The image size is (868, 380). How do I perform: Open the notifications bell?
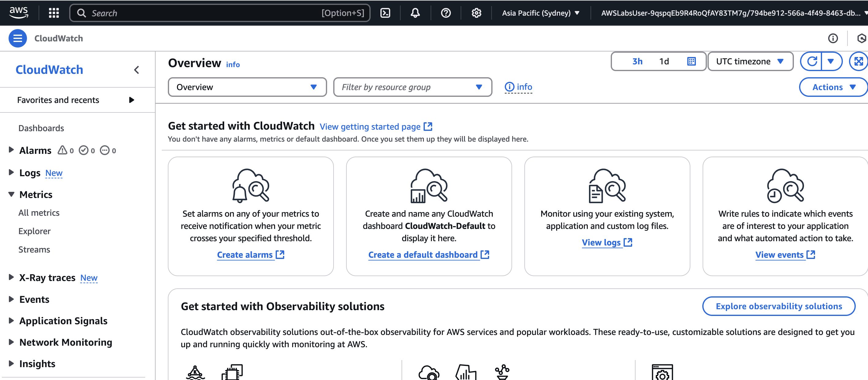pos(415,13)
